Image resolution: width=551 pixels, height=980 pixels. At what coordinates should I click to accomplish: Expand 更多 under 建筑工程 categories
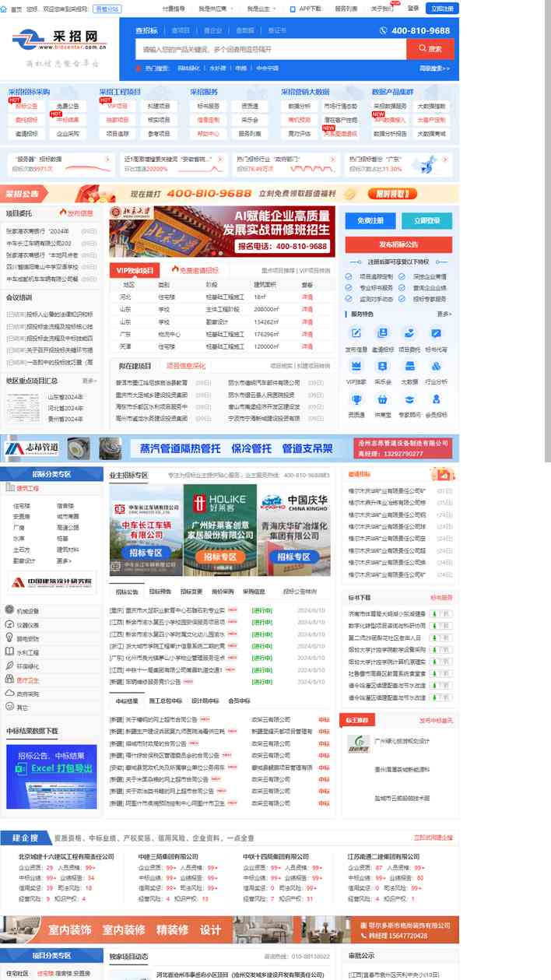click(x=64, y=560)
